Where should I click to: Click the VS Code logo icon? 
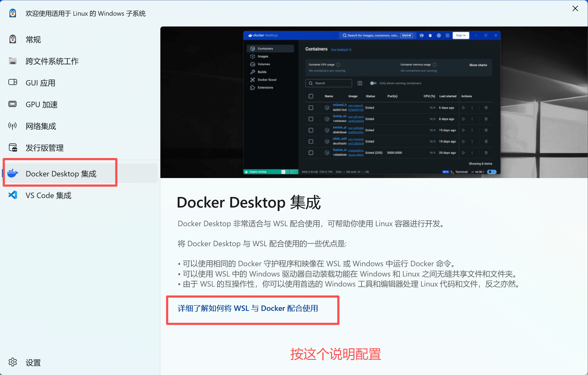pyautogui.click(x=13, y=195)
